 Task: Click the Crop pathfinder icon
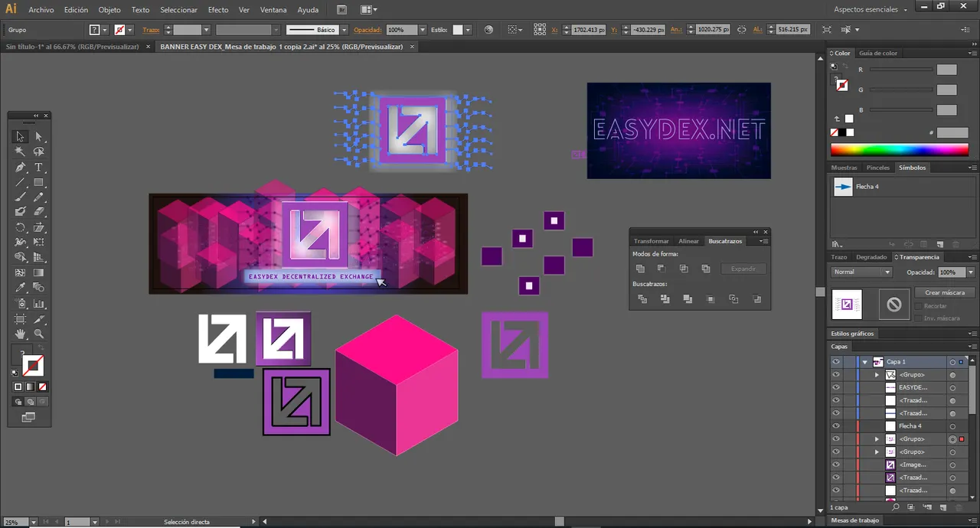click(710, 299)
